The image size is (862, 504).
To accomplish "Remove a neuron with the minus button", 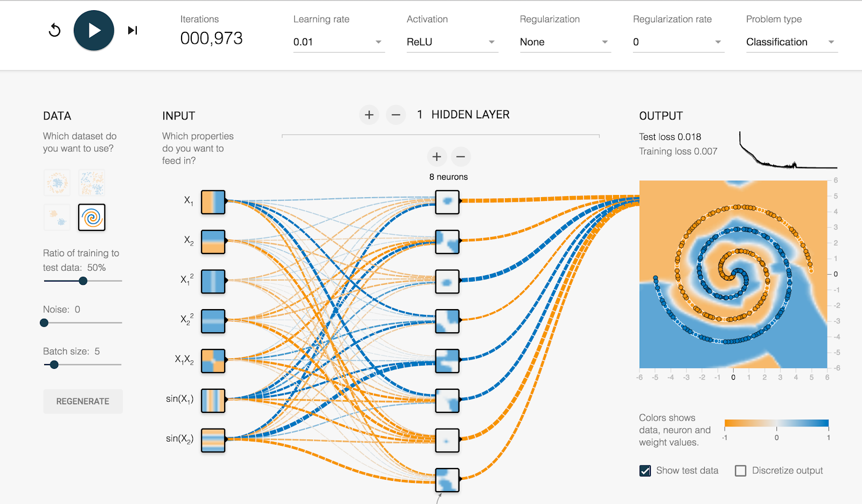I will (461, 157).
